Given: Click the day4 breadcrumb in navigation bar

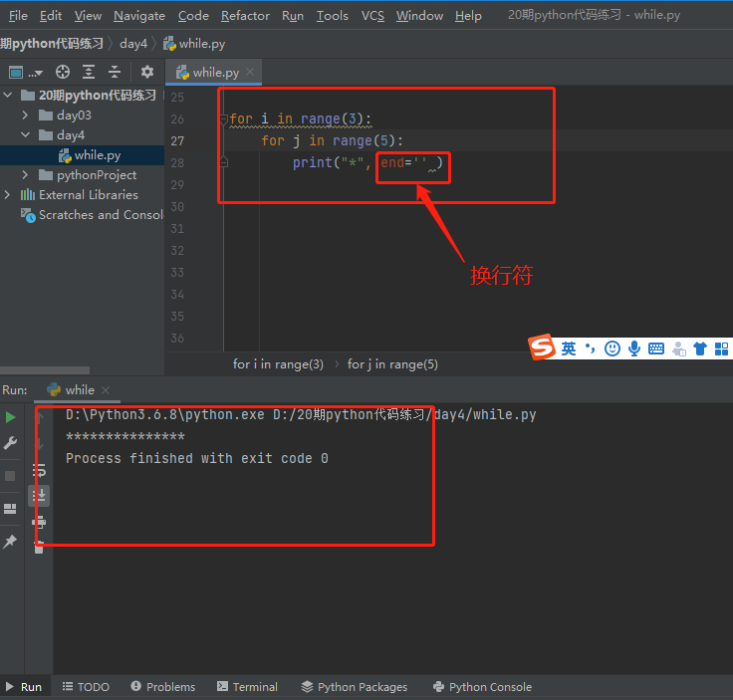Looking at the screenshot, I should click(133, 44).
